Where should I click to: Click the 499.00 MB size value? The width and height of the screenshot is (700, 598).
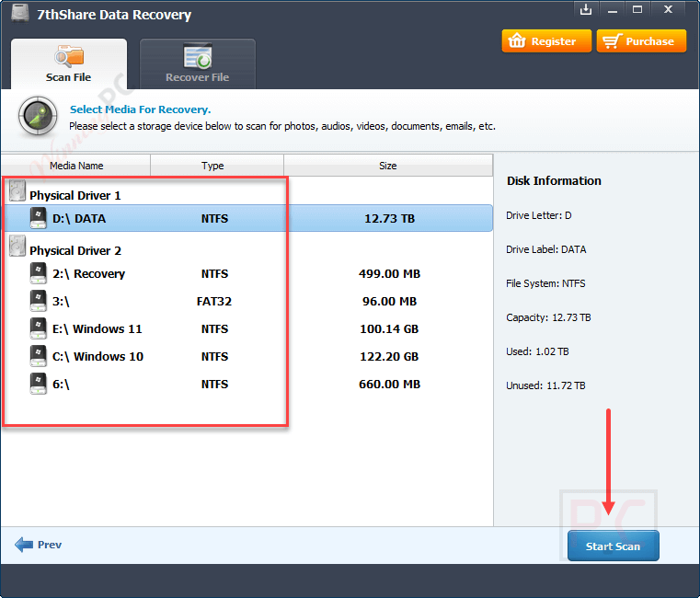[x=389, y=274]
